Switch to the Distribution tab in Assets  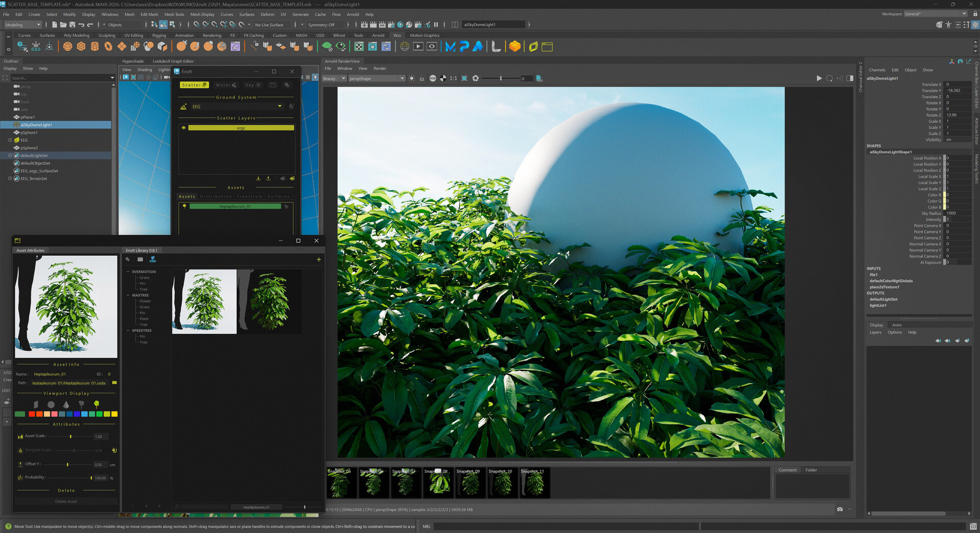216,196
